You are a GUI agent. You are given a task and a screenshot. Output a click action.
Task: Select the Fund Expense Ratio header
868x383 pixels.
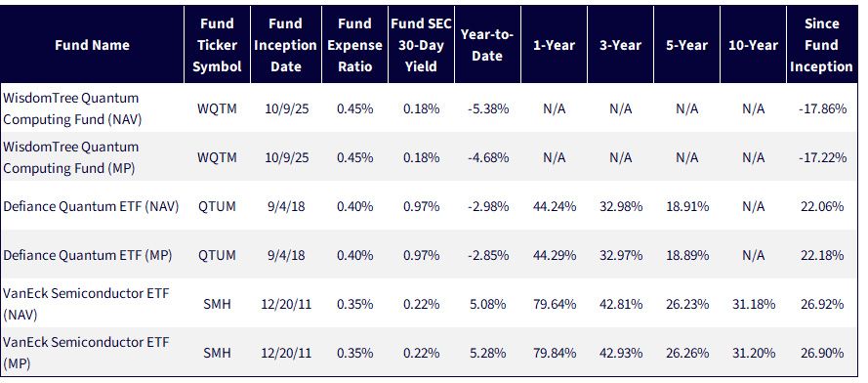[x=354, y=46]
